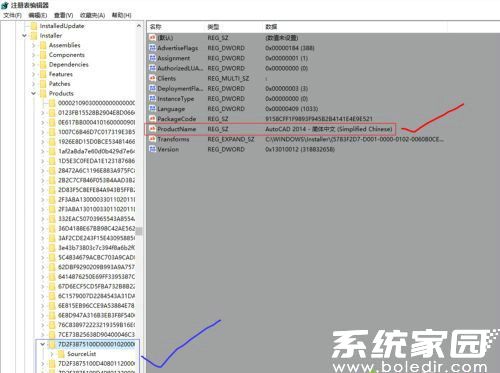
Task: Expand the Assemblies key
Action: [x=34, y=45]
